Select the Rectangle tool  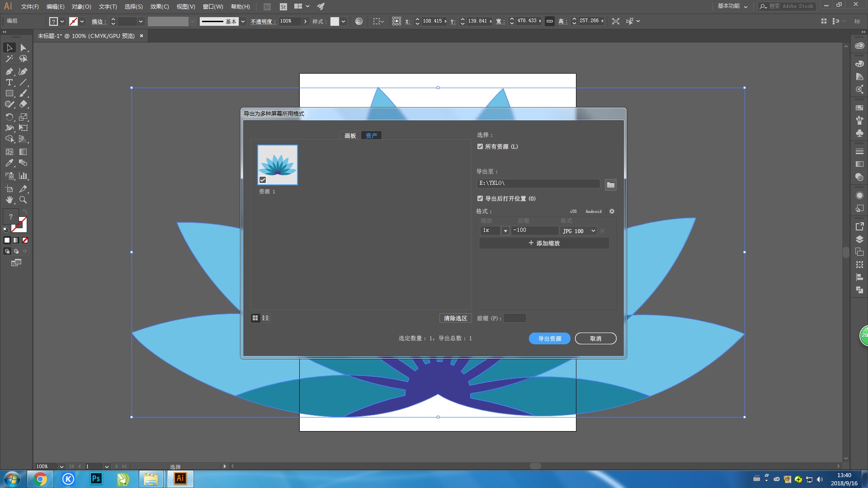pyautogui.click(x=9, y=93)
